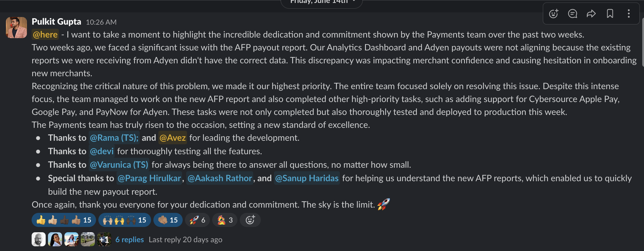Viewport: 644px width, 251px height.
Task: Click the add reaction smiley below the message
Action: (250, 220)
